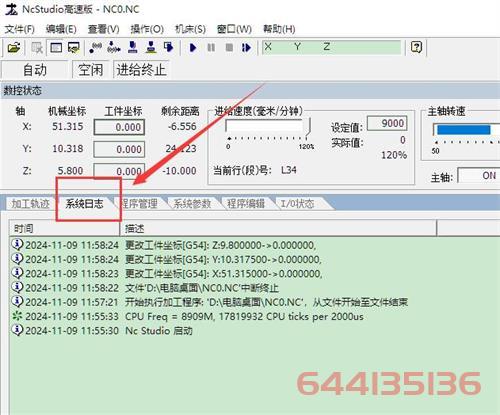500x415 pixels.
Task: Click the 描述 column header
Action: tap(278, 228)
